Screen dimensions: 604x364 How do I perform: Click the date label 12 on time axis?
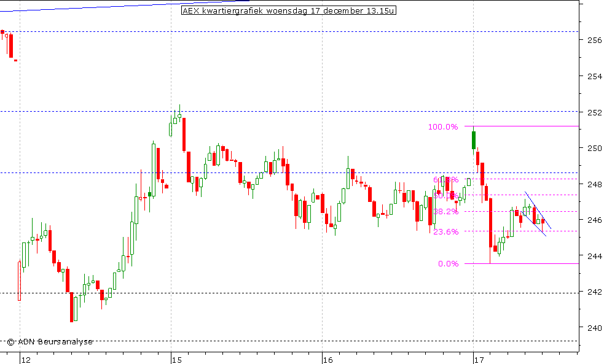pyautogui.click(x=26, y=360)
